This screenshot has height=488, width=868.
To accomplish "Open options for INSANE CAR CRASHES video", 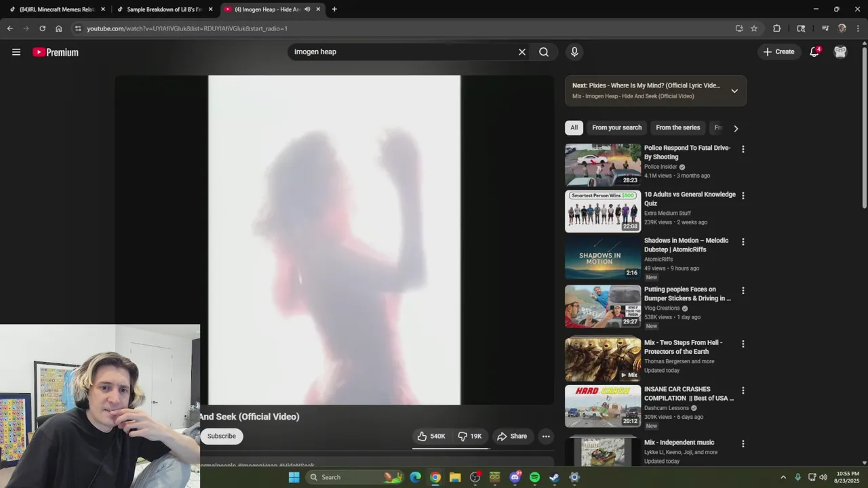I will click(x=743, y=390).
